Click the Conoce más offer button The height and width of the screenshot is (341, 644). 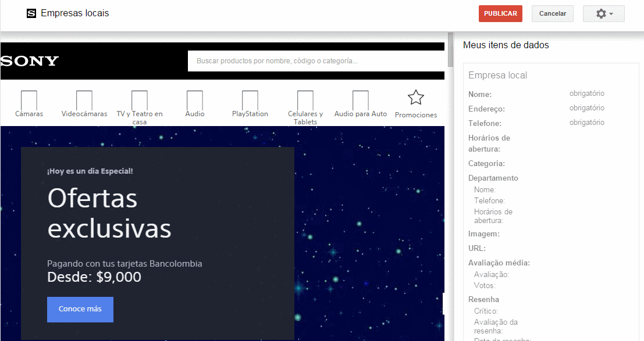tap(80, 310)
